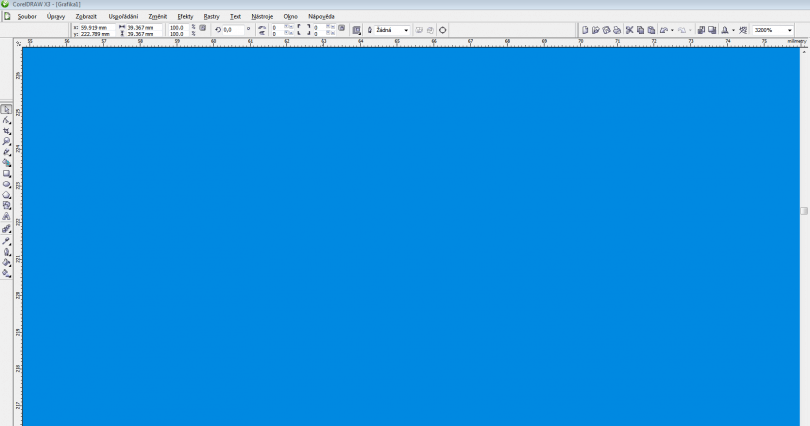Select the Pick tool in toolbox
Screen dimensions: 810x426
(x=6, y=109)
